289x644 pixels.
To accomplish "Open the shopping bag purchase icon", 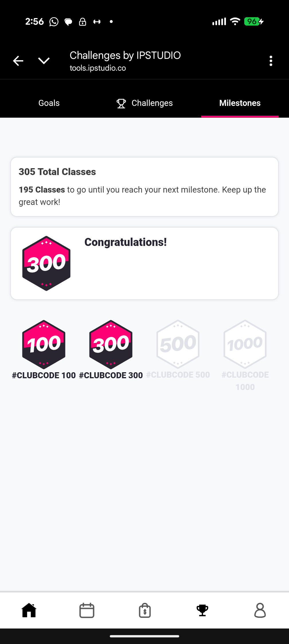I will click(145, 610).
